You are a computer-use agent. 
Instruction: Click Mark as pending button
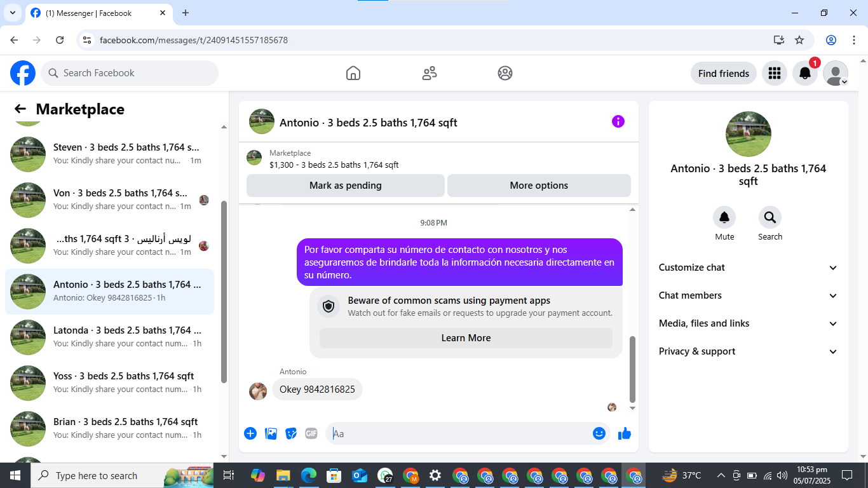(x=346, y=186)
